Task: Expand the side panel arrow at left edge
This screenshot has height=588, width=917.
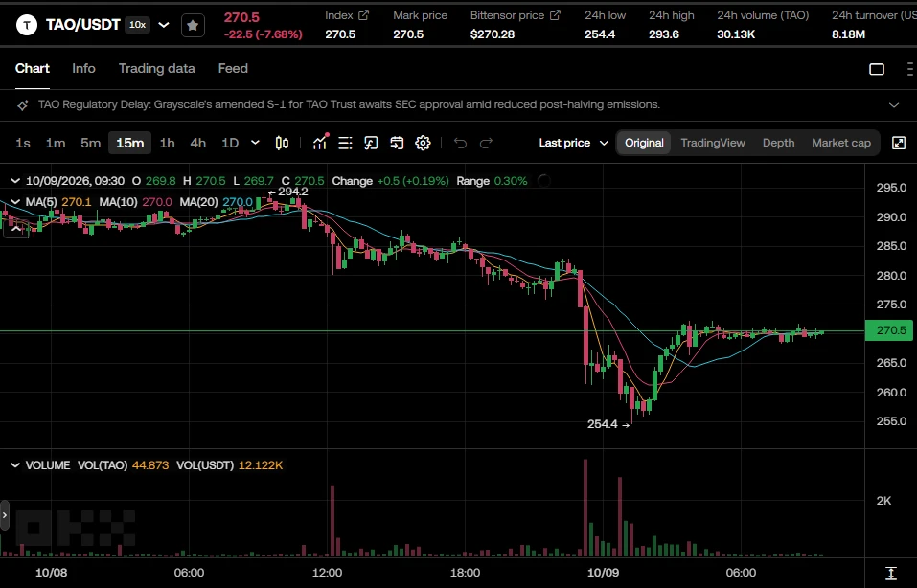Action: pyautogui.click(x=5, y=515)
